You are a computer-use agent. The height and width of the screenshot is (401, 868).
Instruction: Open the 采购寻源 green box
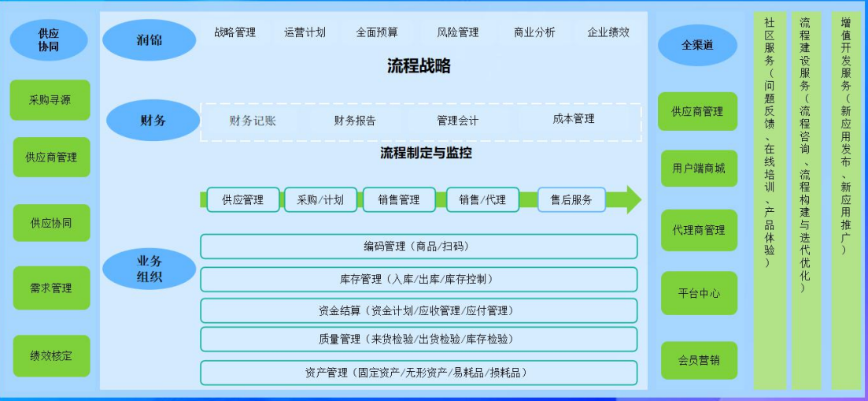coord(50,100)
